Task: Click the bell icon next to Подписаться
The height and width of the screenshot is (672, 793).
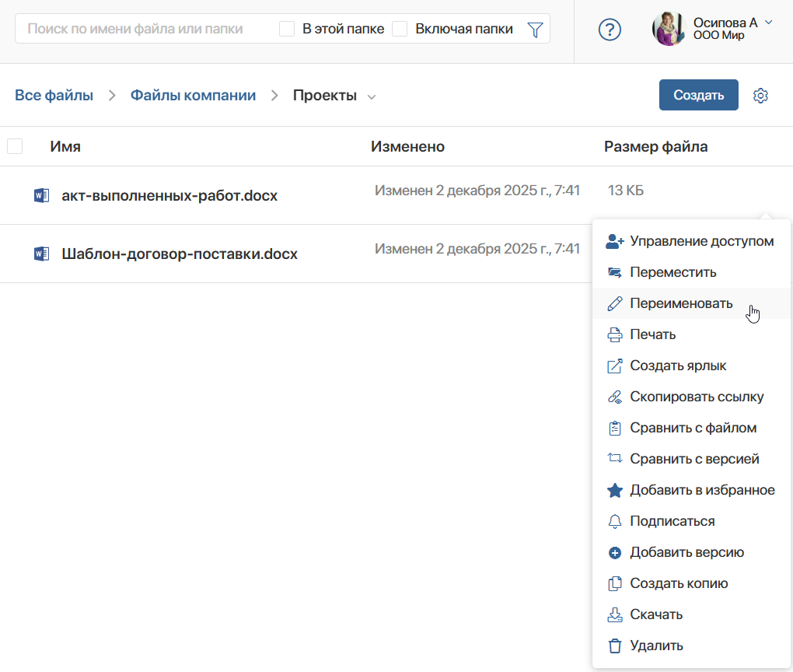Action: pos(614,521)
